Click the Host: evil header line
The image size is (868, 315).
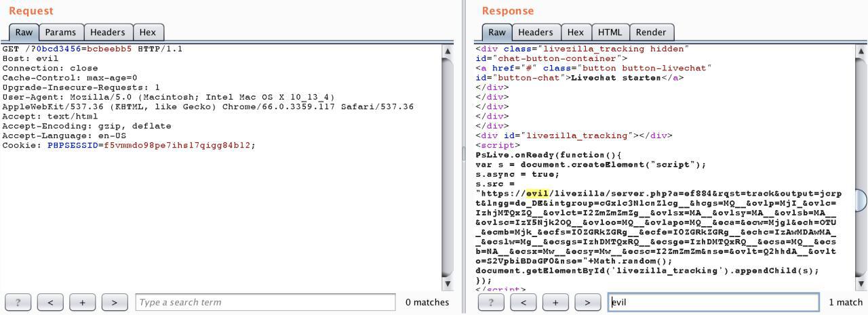tap(30, 59)
